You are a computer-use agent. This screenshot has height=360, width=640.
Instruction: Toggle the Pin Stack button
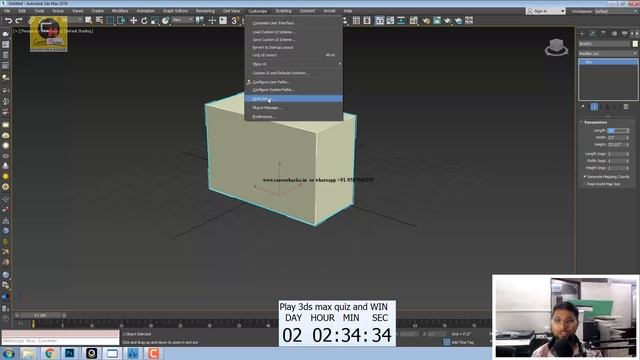pos(583,107)
